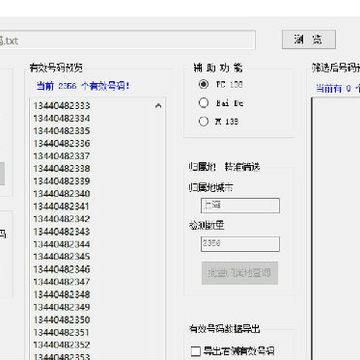
Task: Click the 检测数量 field showing 2356
Action: [x=240, y=244]
